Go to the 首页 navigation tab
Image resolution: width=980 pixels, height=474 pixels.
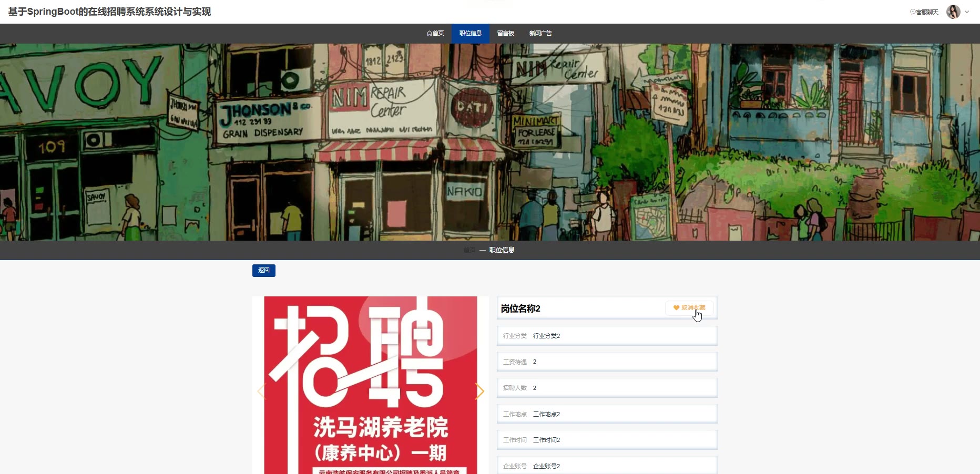[x=435, y=33]
